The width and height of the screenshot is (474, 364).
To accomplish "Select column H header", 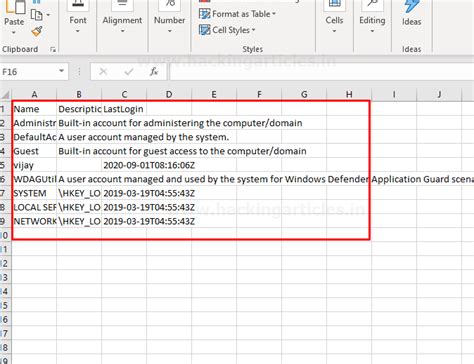I will (x=349, y=95).
